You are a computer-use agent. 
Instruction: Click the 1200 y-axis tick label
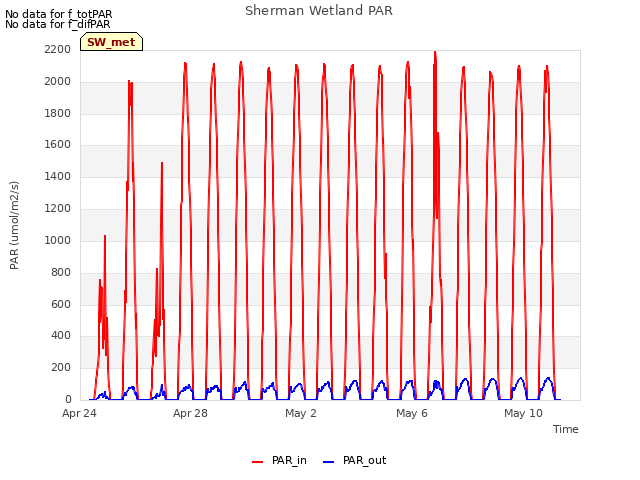point(58,208)
